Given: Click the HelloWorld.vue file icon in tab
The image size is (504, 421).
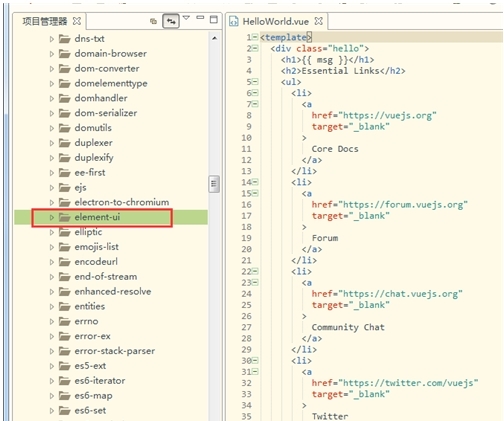Looking at the screenshot, I should tap(234, 21).
